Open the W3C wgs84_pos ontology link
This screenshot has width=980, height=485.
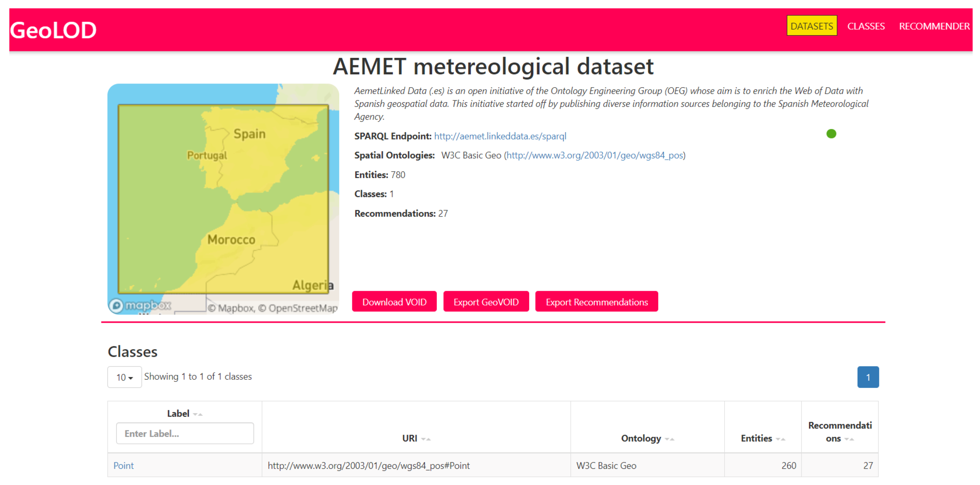[595, 155]
